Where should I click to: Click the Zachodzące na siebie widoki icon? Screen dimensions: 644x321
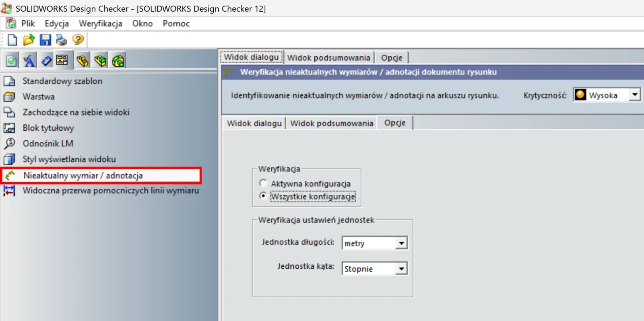click(x=9, y=112)
